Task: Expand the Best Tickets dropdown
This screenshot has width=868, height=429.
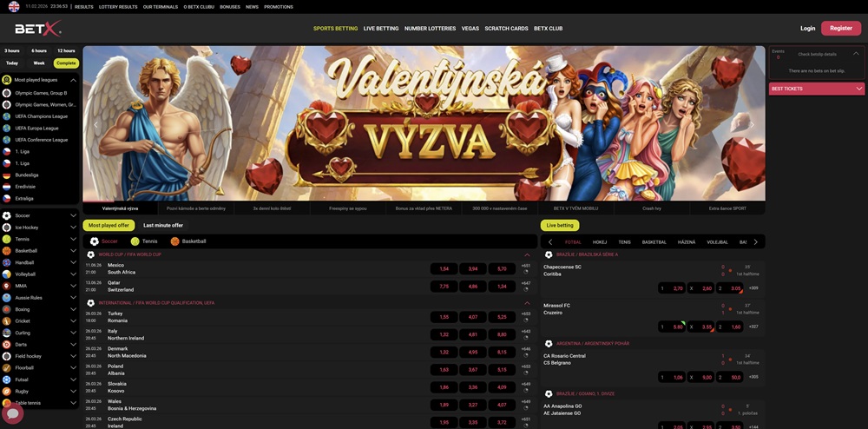Action: [859, 89]
